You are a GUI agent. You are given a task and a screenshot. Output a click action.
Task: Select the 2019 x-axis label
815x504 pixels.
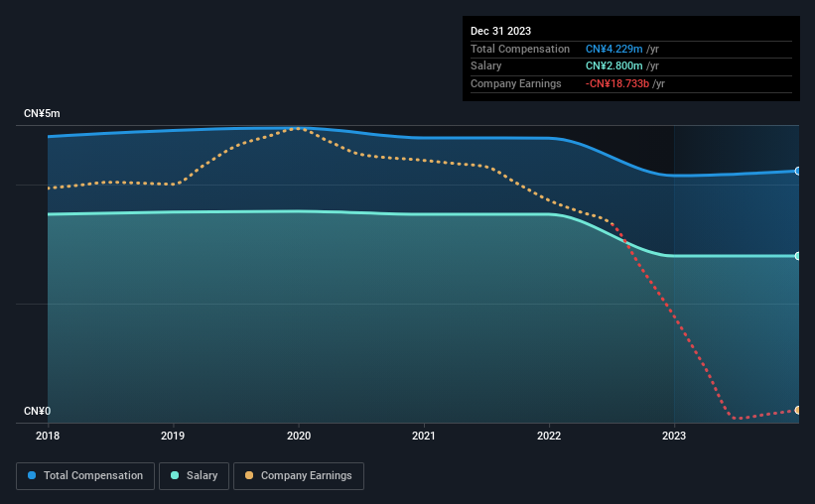coord(173,436)
